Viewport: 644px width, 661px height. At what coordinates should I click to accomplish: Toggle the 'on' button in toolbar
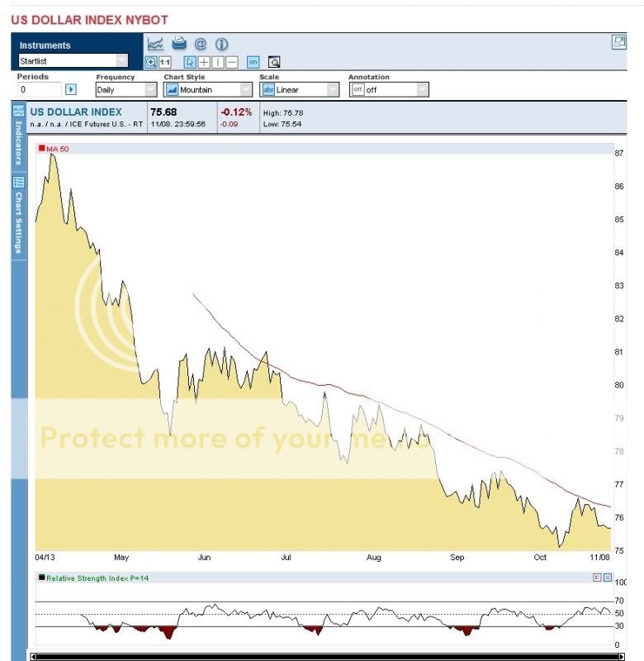pyautogui.click(x=253, y=62)
